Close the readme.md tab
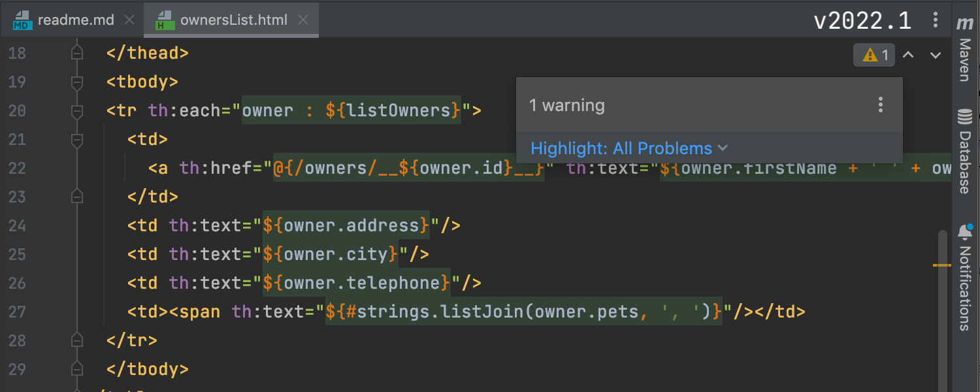This screenshot has width=980, height=392. click(x=129, y=20)
